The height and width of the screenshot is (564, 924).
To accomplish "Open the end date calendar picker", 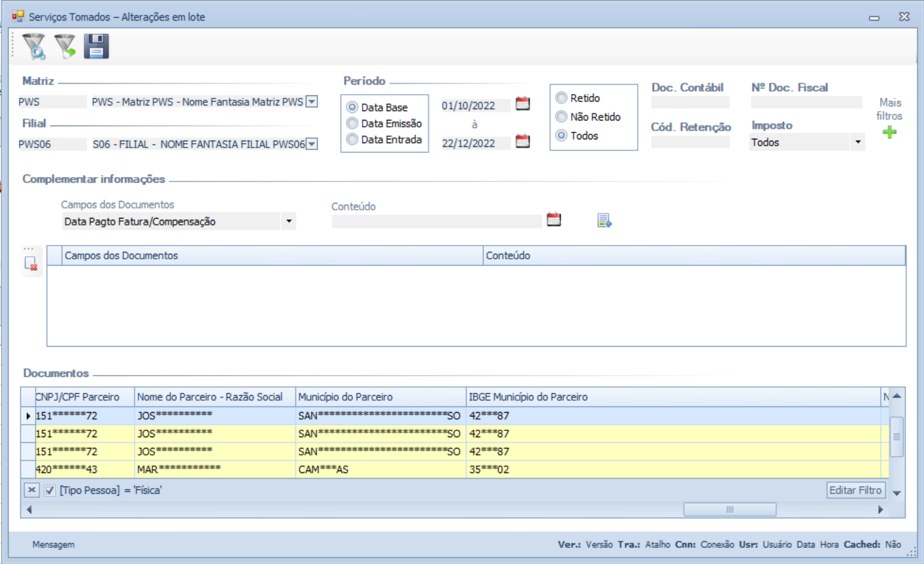I will [x=523, y=141].
